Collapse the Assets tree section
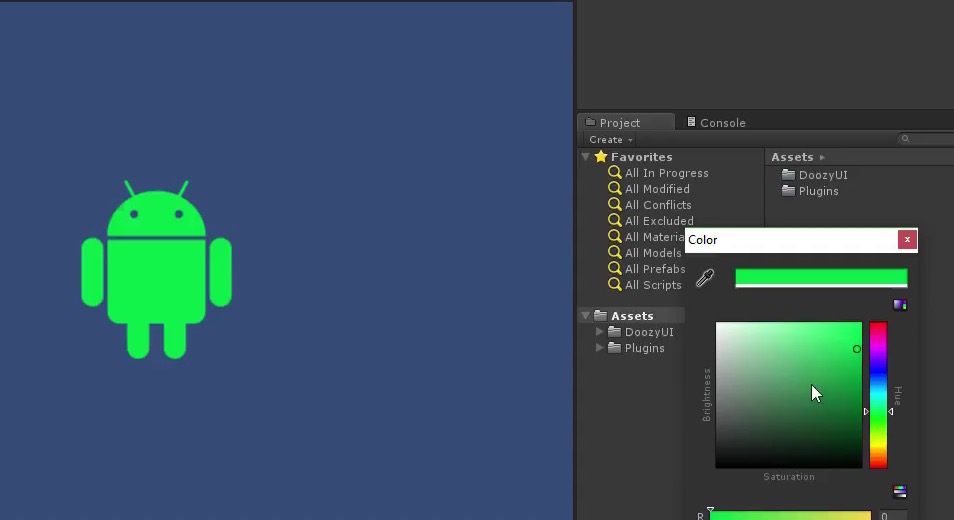The width and height of the screenshot is (954, 520). click(585, 316)
